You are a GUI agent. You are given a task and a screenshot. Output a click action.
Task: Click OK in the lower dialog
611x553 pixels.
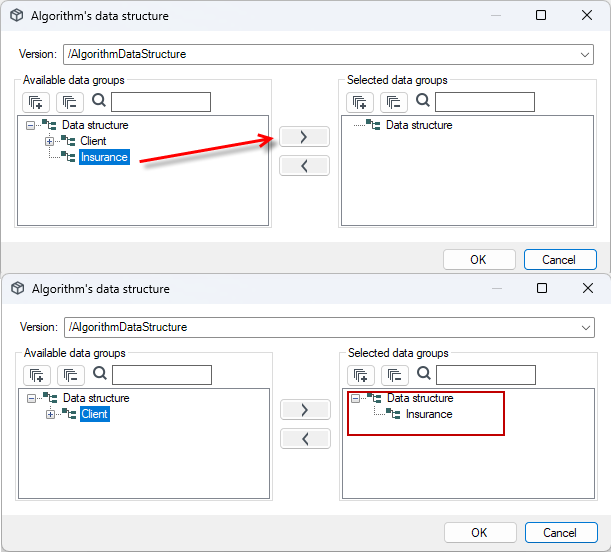click(x=480, y=533)
